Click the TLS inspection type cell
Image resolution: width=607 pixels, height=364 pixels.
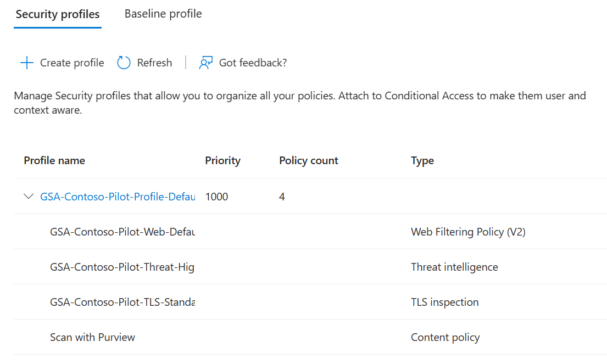pyautogui.click(x=445, y=302)
